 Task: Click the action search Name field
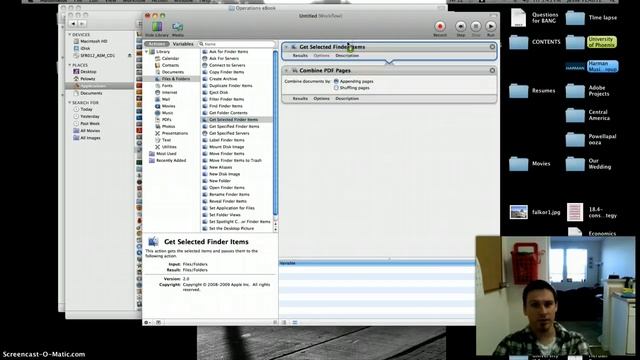[x=237, y=44]
